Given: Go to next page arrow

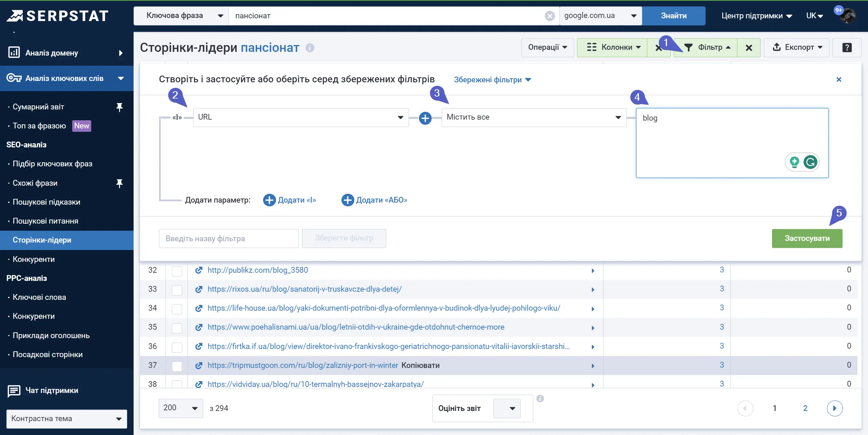Looking at the screenshot, I should click(835, 408).
